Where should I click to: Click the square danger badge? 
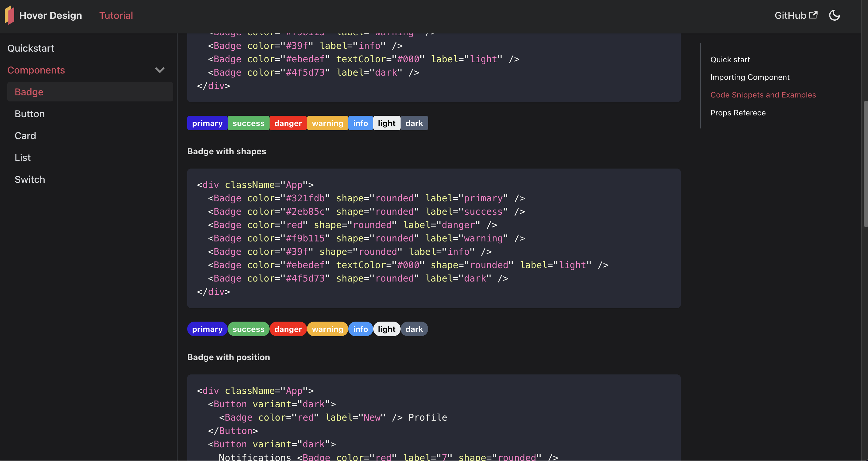tap(288, 123)
